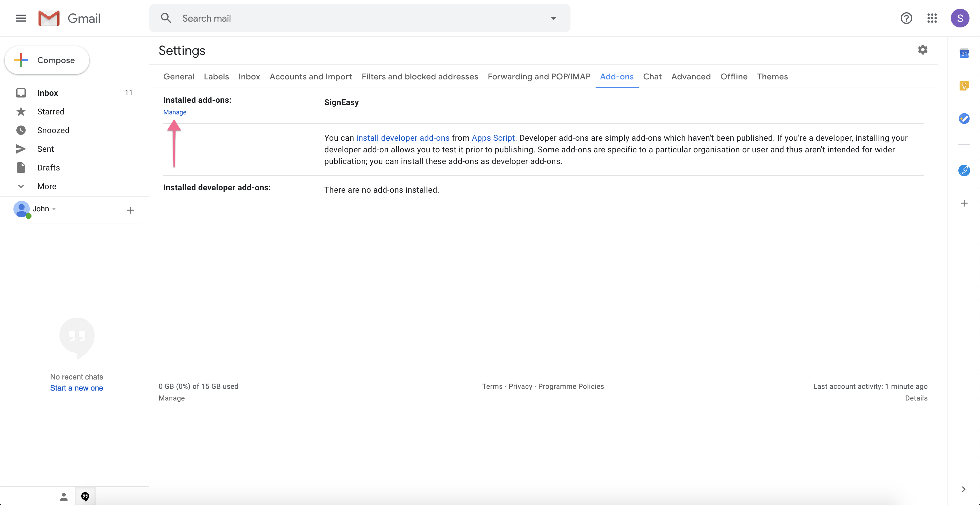
Task: Switch to Accounts and Import tab
Action: pos(311,76)
